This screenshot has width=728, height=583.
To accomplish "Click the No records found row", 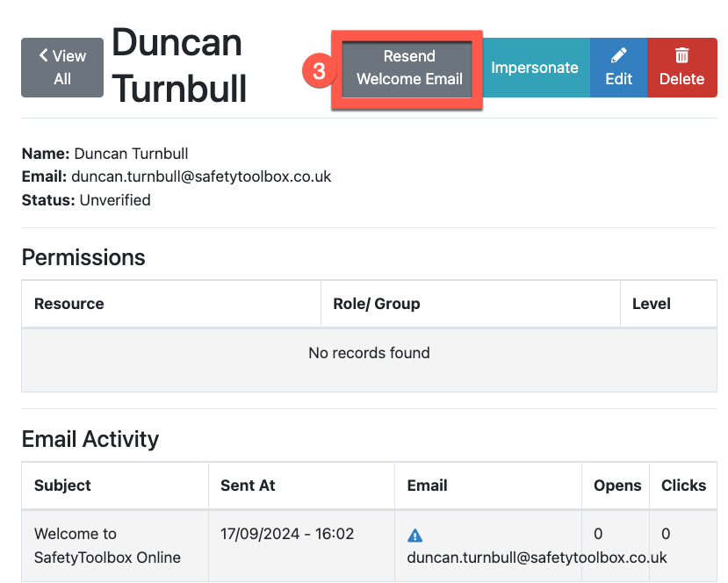I will (x=369, y=353).
